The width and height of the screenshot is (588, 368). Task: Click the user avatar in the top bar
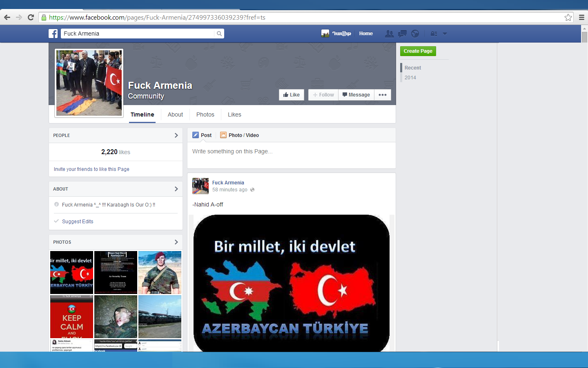tap(325, 34)
